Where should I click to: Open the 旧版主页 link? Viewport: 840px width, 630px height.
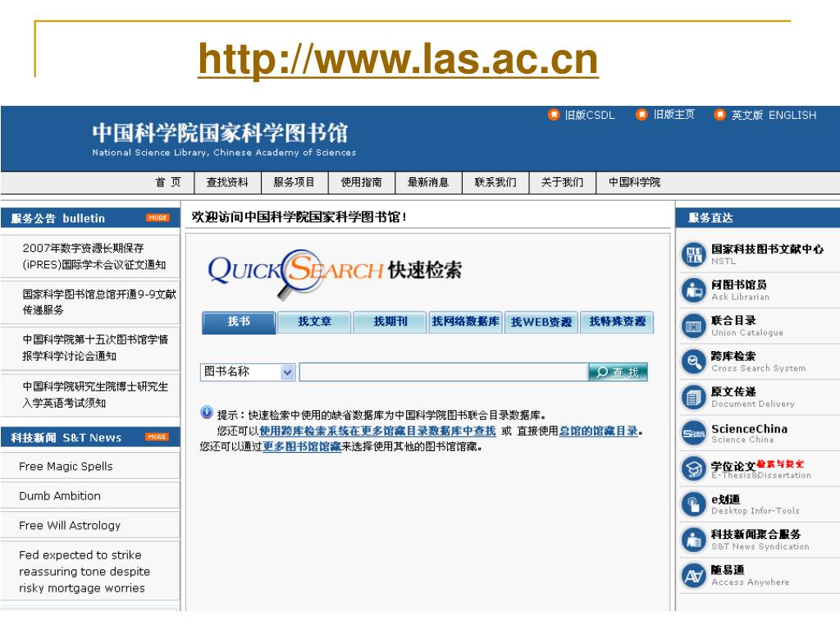(674, 115)
